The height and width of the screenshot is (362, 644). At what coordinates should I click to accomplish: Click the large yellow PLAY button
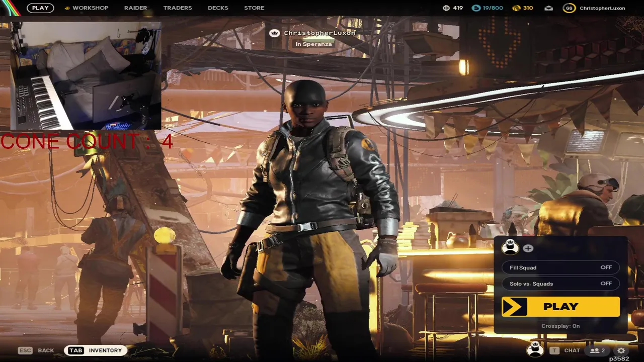pos(560,307)
